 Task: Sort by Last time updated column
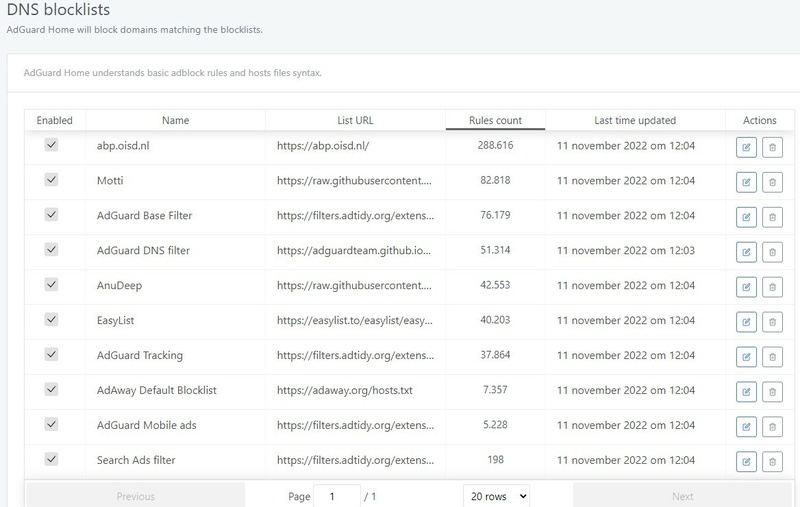tap(635, 120)
